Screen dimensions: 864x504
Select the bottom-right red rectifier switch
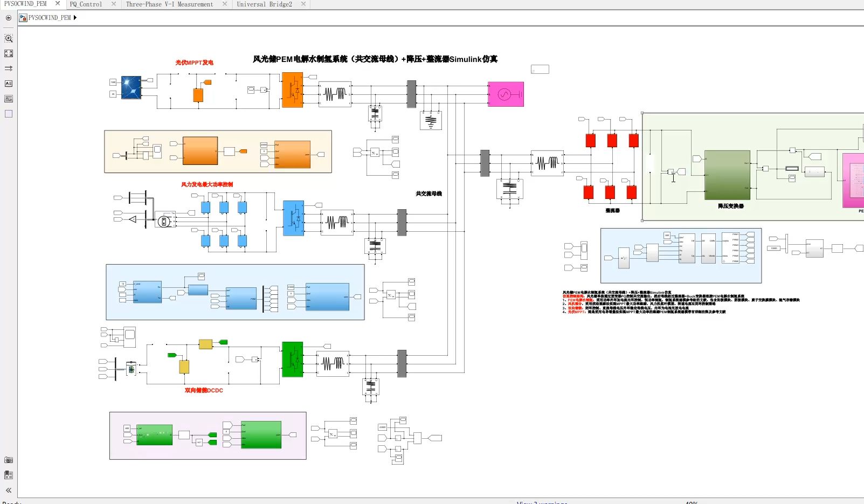pyautogui.click(x=632, y=192)
